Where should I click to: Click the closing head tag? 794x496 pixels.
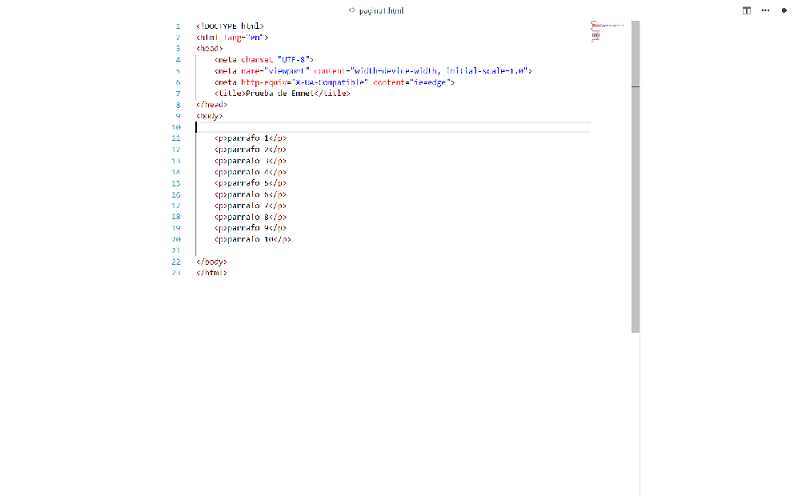212,105
